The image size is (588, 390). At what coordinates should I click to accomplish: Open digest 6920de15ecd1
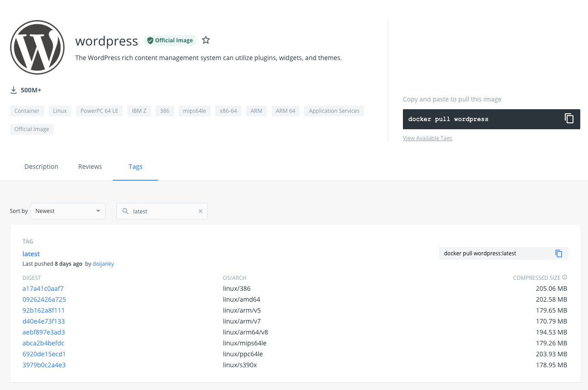(44, 354)
